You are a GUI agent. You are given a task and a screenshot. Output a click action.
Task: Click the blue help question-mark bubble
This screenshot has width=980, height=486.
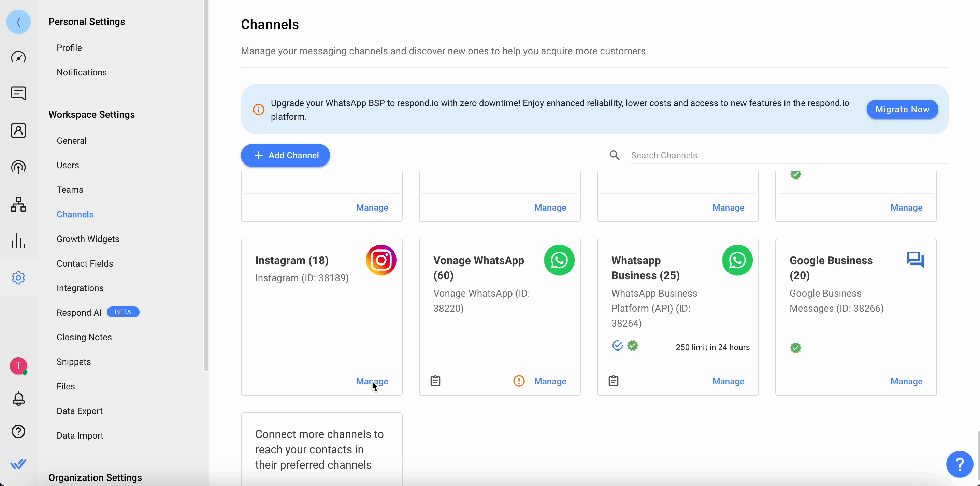(x=960, y=464)
